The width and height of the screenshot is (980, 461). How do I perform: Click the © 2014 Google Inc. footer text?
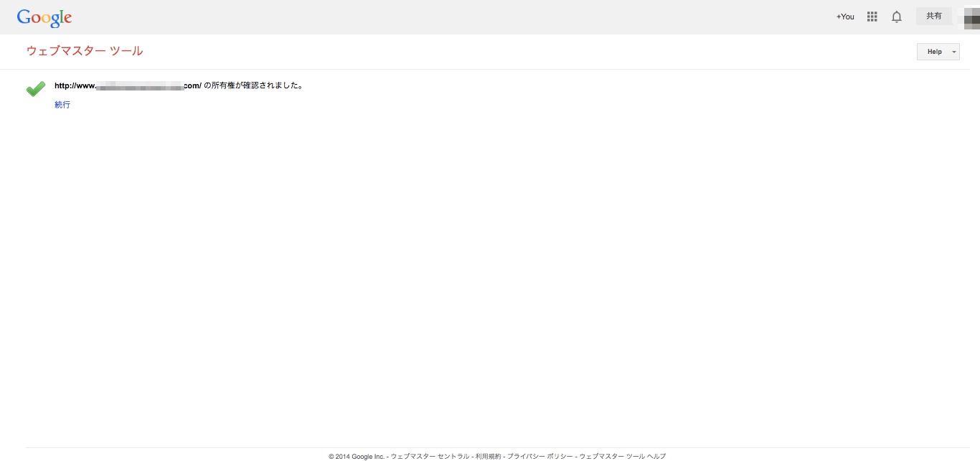(357, 456)
